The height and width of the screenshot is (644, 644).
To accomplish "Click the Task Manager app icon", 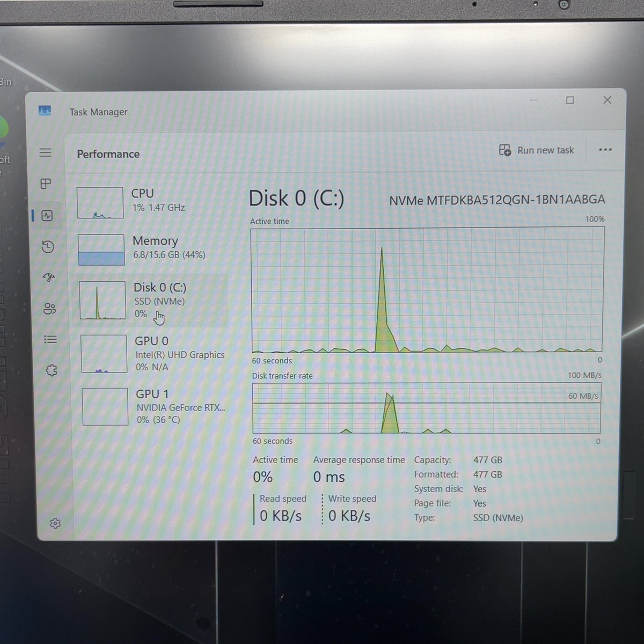I will tap(45, 111).
